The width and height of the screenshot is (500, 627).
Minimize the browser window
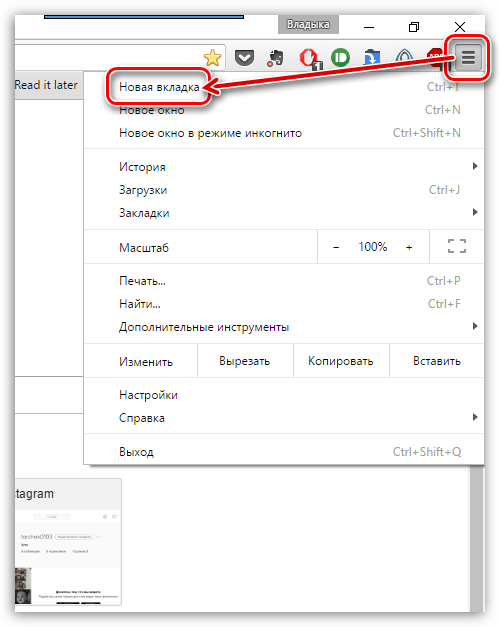click(x=369, y=27)
